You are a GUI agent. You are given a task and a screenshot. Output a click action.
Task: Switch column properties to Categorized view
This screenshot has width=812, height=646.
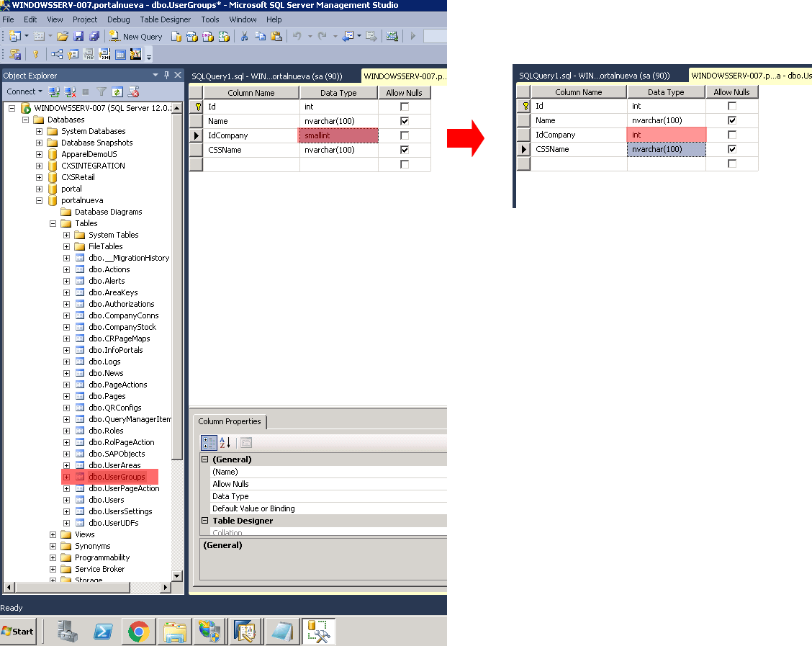tap(208, 443)
